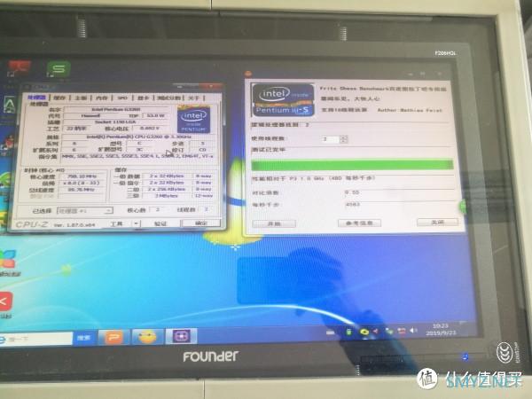The height and width of the screenshot is (399, 532).
Task: Open the red K desktop icon
Action: click(4, 301)
